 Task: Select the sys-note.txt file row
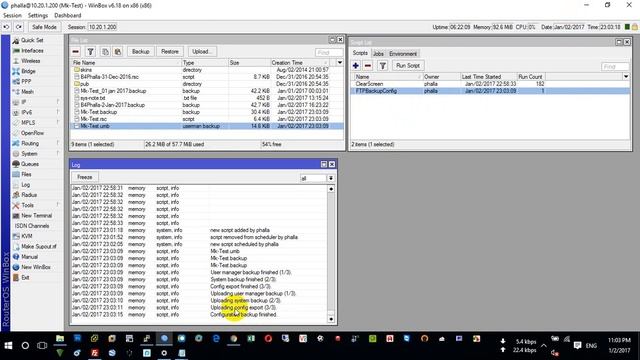(207, 98)
